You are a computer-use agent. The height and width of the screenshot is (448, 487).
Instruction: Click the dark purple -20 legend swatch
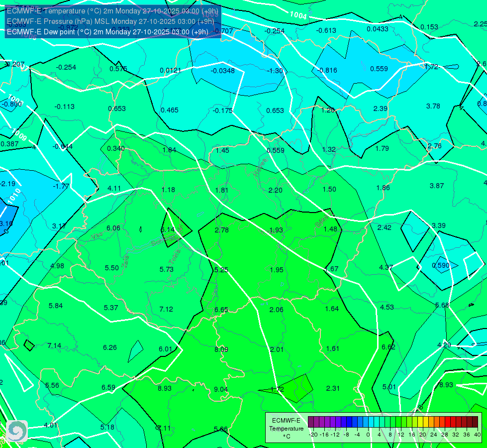[x=310, y=422]
